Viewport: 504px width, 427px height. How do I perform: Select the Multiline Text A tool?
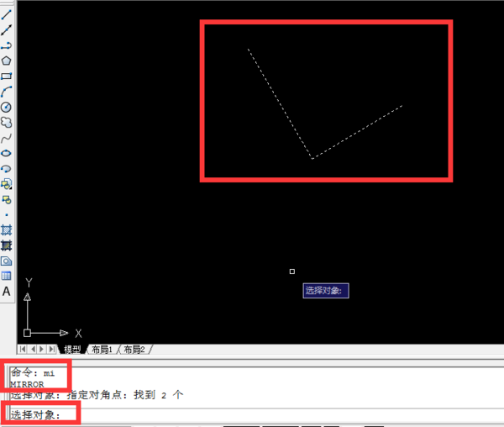[7, 292]
